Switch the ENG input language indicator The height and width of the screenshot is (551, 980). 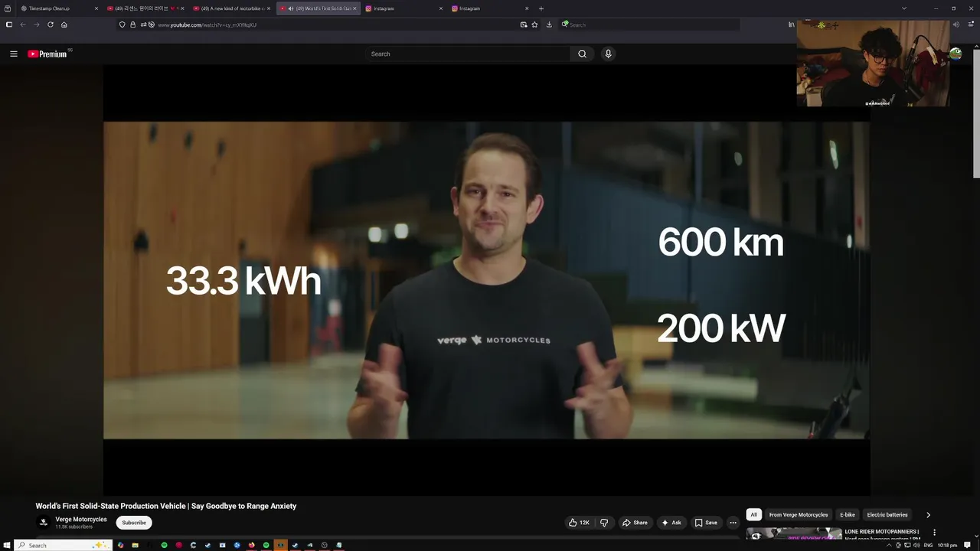coord(928,545)
